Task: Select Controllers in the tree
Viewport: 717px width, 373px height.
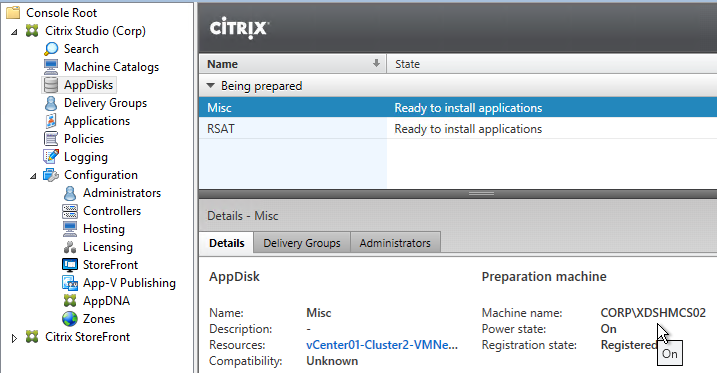Action: point(112,211)
